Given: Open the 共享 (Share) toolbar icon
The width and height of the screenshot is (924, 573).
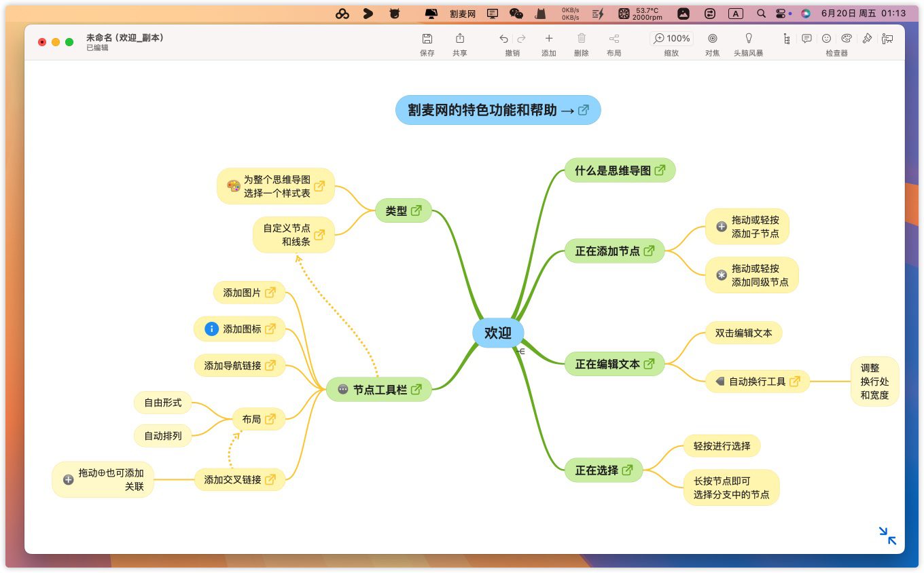Looking at the screenshot, I should click(x=460, y=39).
